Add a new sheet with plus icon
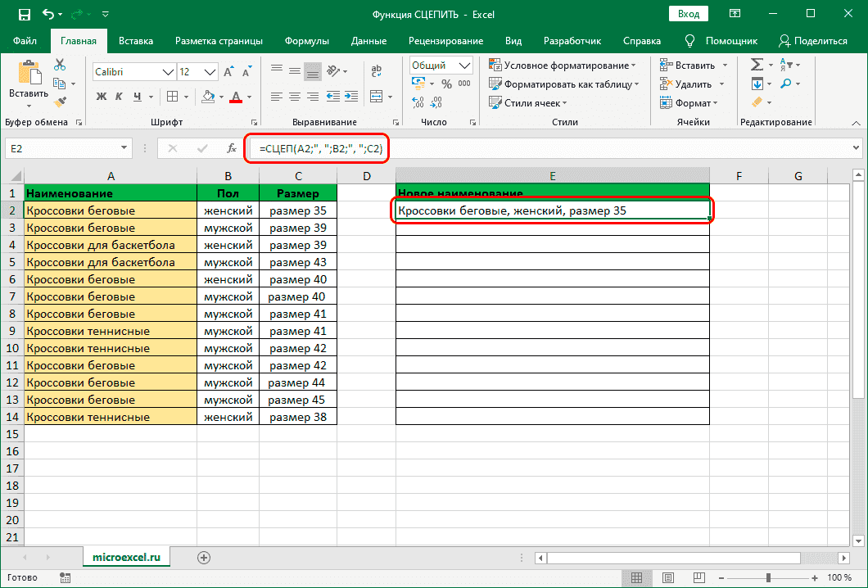Viewport: 868px width, 588px height. 204,557
